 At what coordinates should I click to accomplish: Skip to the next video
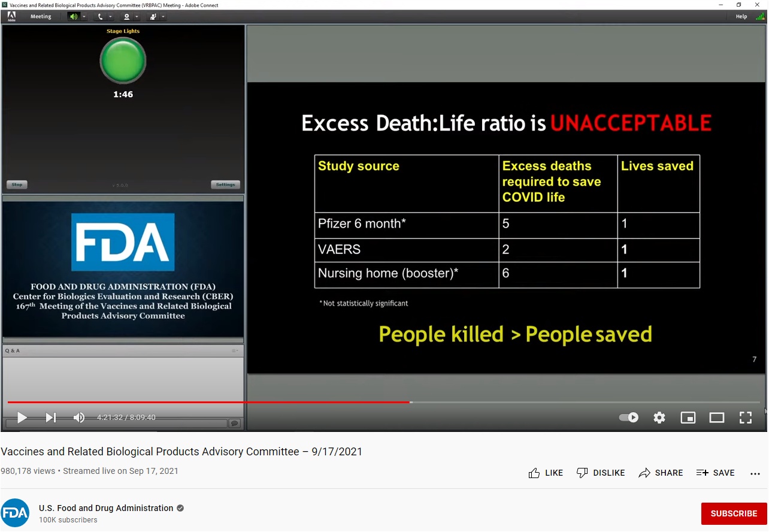[x=51, y=418]
